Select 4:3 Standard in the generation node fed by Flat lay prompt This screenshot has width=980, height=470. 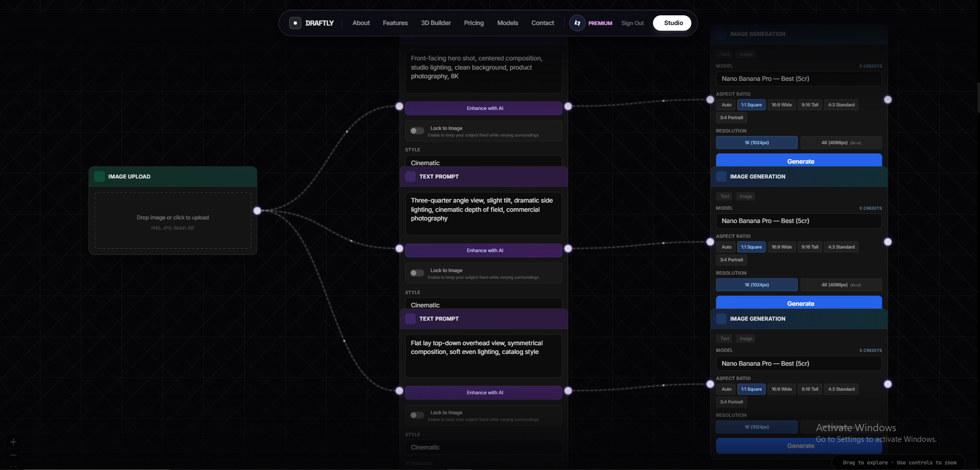(841, 389)
